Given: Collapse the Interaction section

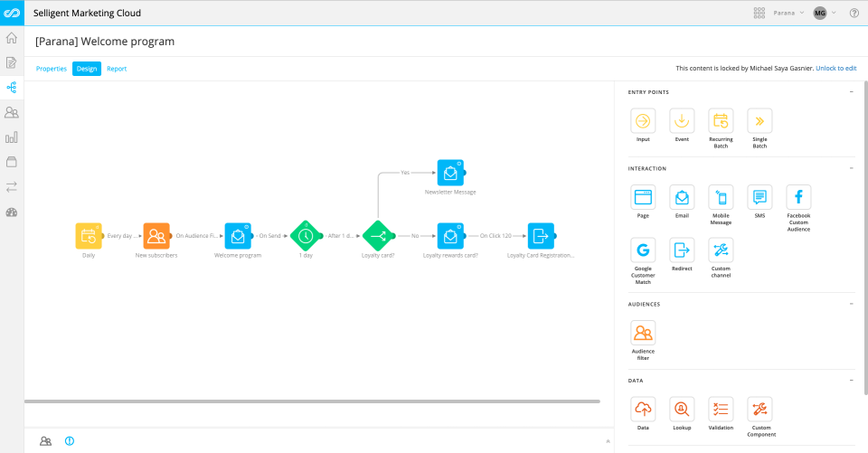Looking at the screenshot, I should (x=852, y=168).
